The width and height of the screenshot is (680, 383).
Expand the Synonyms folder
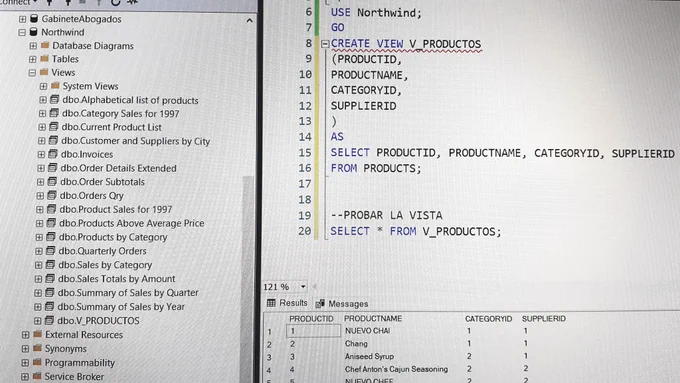pos(25,349)
